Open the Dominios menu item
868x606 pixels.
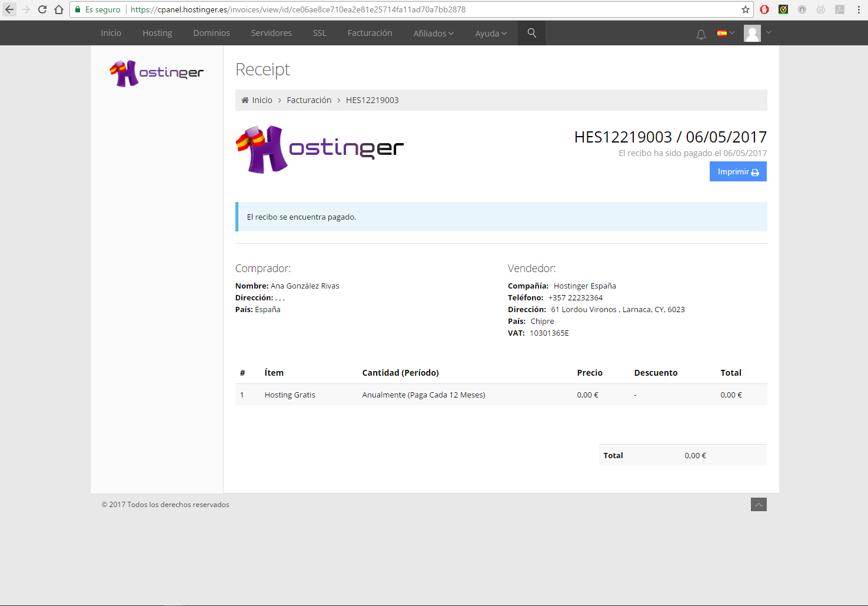pos(212,33)
